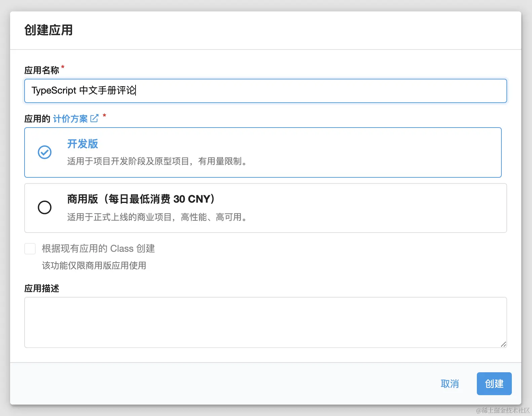Choose the 开发版 plan card title

pyautogui.click(x=83, y=144)
